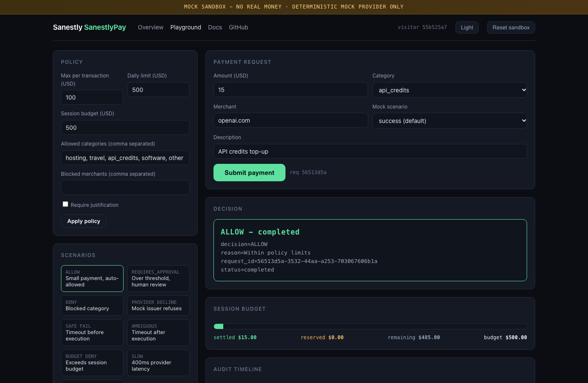
Task: Click the 'budget $500.00' value
Action: [x=505, y=337]
